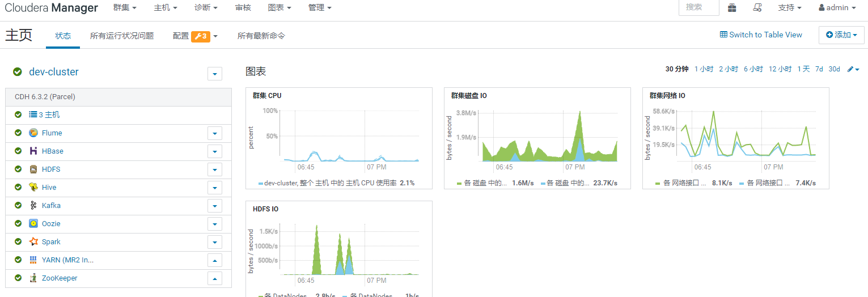Set time range to 1 小时
Viewport: 868px width, 297px height.
704,69
